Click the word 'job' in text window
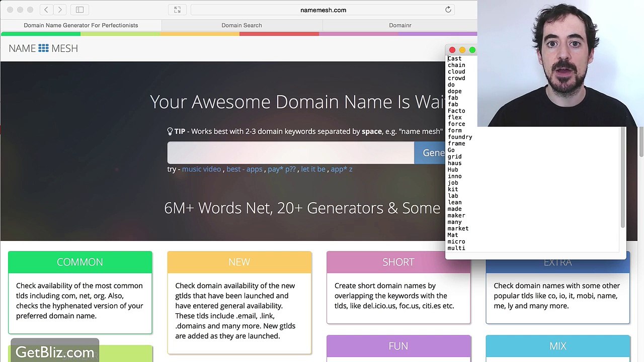644x362 pixels. (453, 183)
